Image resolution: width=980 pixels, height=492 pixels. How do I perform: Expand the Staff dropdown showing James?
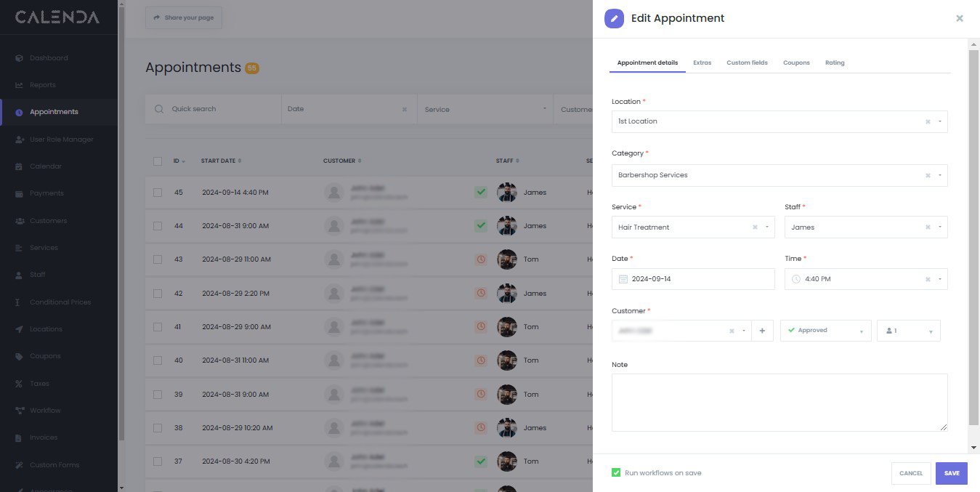click(939, 227)
